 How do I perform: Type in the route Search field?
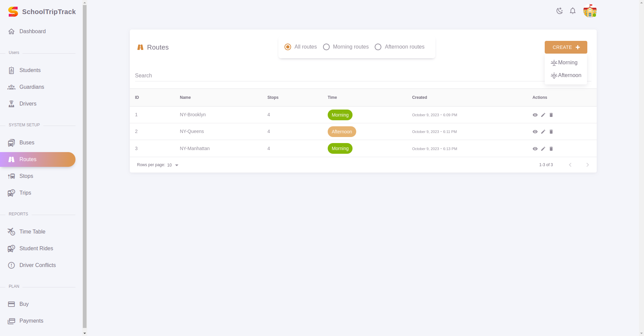click(x=235, y=75)
